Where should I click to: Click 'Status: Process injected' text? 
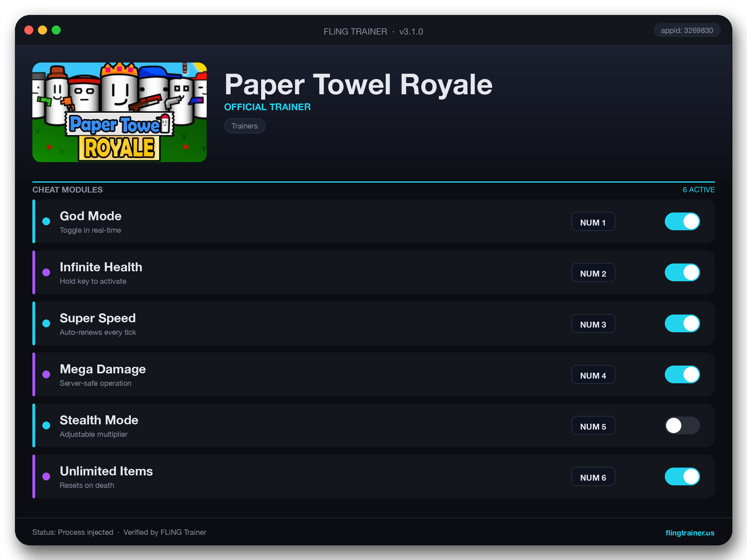point(73,532)
